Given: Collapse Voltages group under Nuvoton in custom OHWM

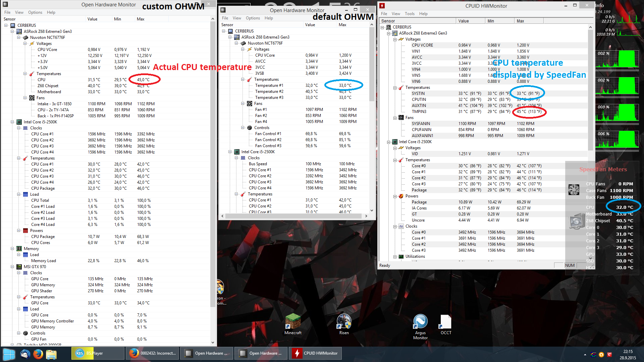Looking at the screenshot, I should pyautogui.click(x=25, y=44).
